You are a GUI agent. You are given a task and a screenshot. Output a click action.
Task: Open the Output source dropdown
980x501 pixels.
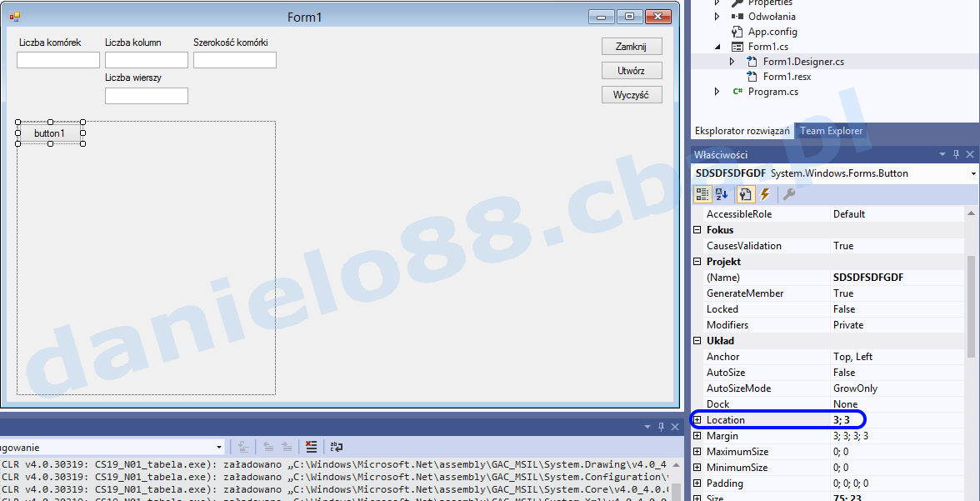point(219,448)
